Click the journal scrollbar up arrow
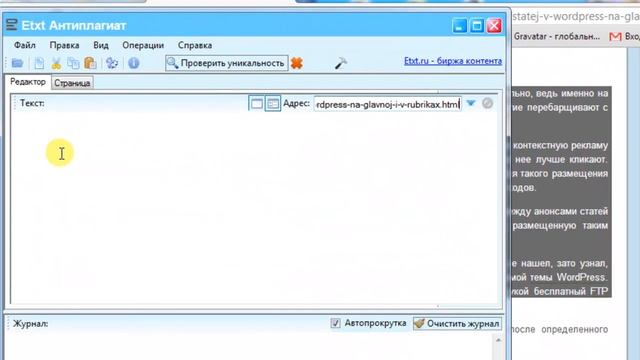 point(498,340)
